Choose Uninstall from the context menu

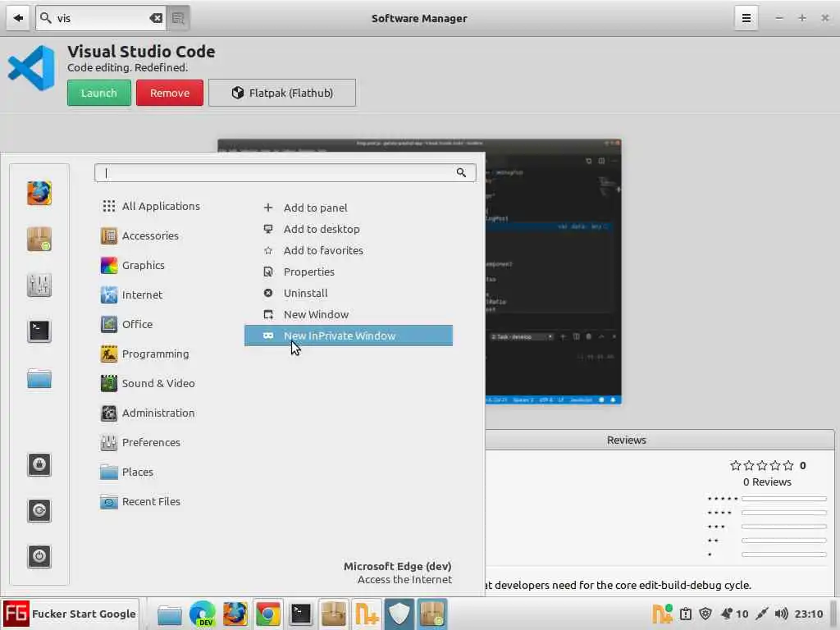click(349, 293)
